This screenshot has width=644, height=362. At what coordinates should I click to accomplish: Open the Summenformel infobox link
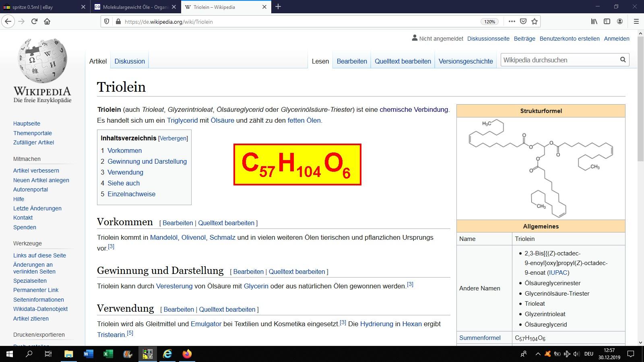480,338
